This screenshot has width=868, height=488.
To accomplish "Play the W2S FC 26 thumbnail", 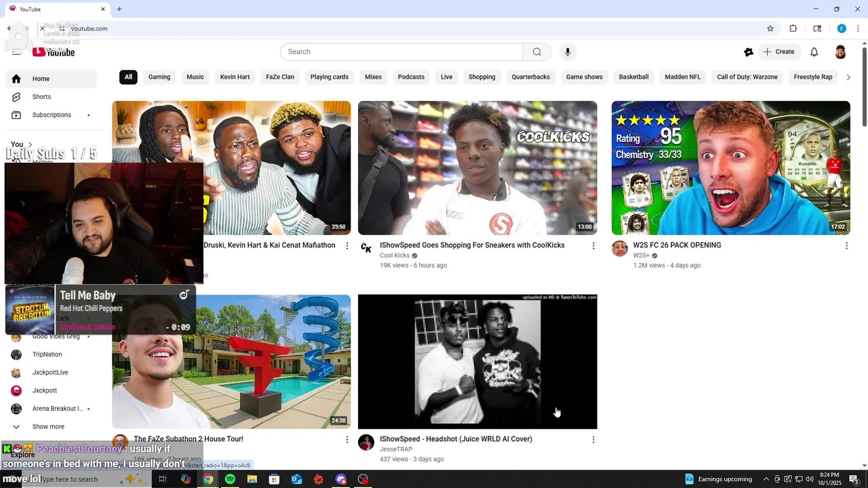I will pyautogui.click(x=731, y=168).
